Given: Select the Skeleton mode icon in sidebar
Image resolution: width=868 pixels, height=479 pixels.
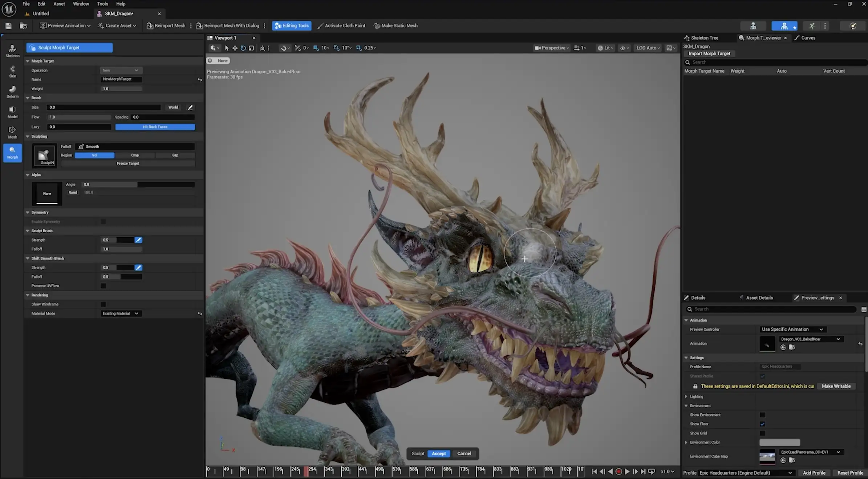Looking at the screenshot, I should click(x=12, y=50).
